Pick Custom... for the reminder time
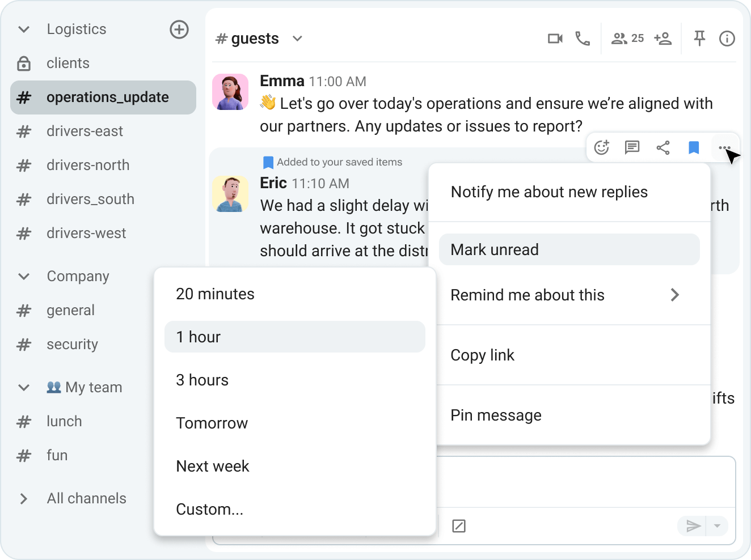Image resolution: width=751 pixels, height=560 pixels. point(210,509)
